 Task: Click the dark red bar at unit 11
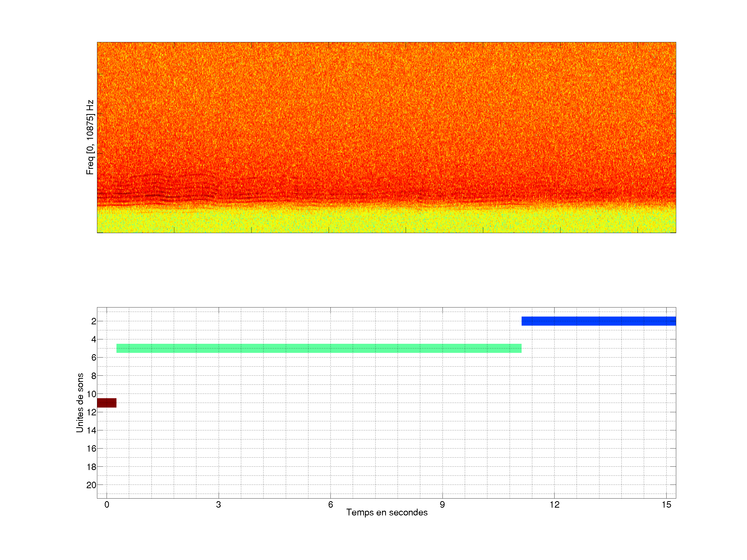click(x=107, y=403)
